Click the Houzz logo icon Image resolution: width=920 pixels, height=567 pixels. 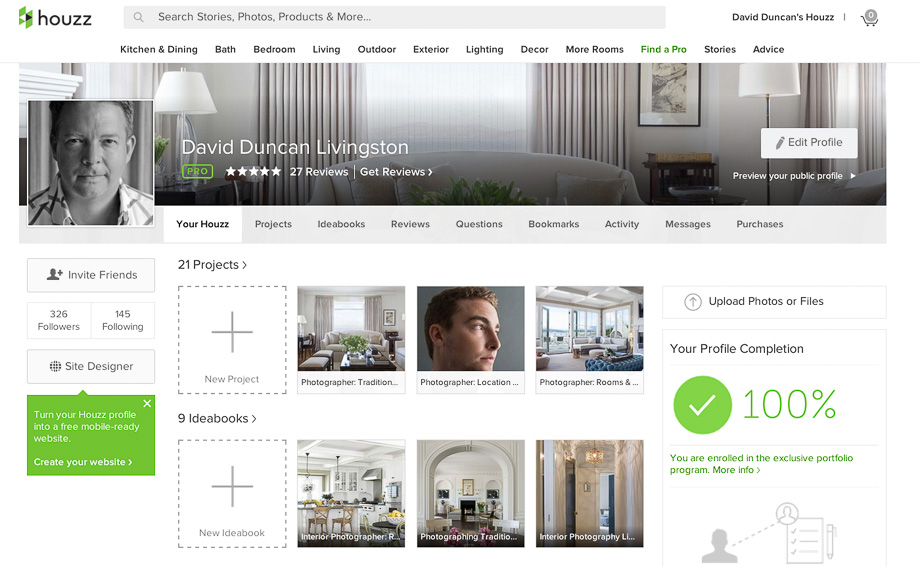pyautogui.click(x=25, y=17)
